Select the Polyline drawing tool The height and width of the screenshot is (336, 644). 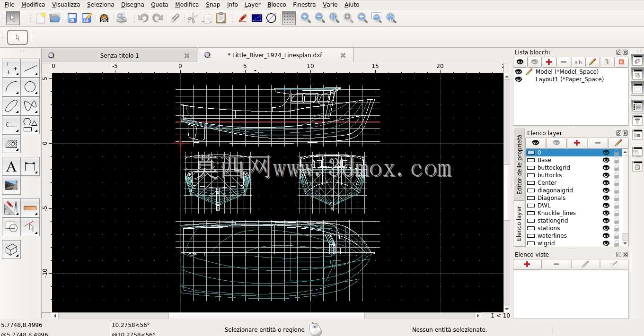[11, 125]
